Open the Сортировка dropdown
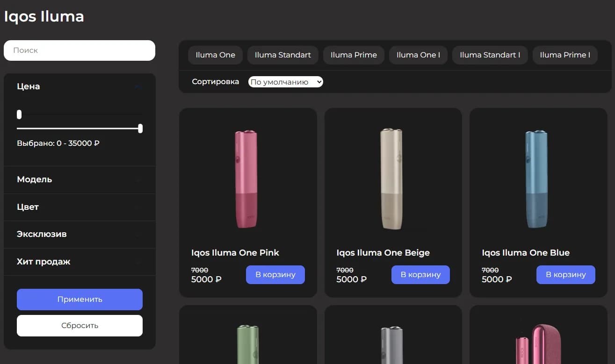This screenshot has height=364, width=615. 285,82
